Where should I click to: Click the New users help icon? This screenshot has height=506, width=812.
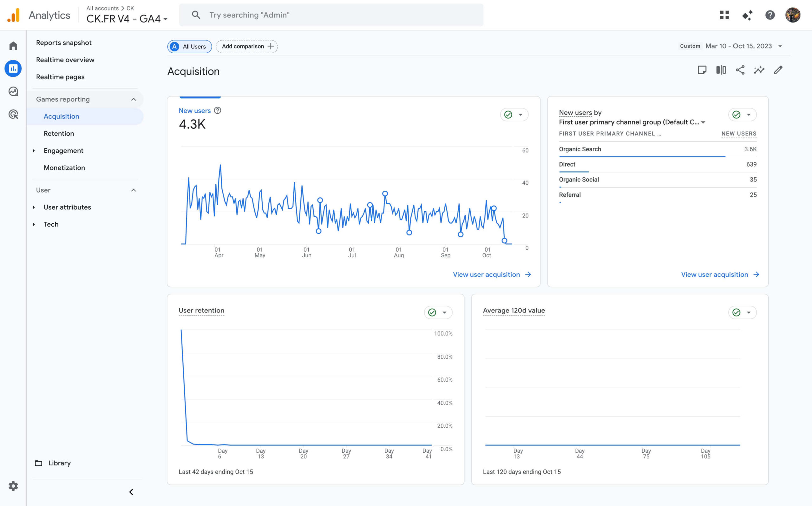coord(218,110)
